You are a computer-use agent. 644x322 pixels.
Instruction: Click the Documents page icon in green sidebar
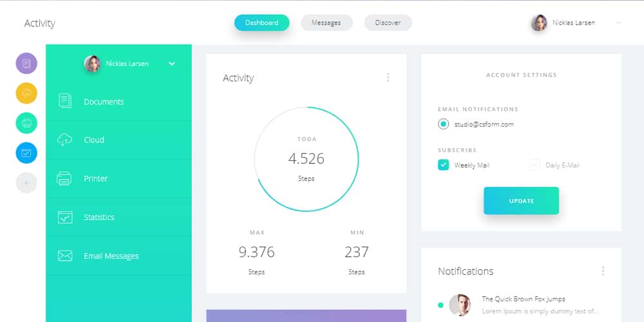click(65, 101)
